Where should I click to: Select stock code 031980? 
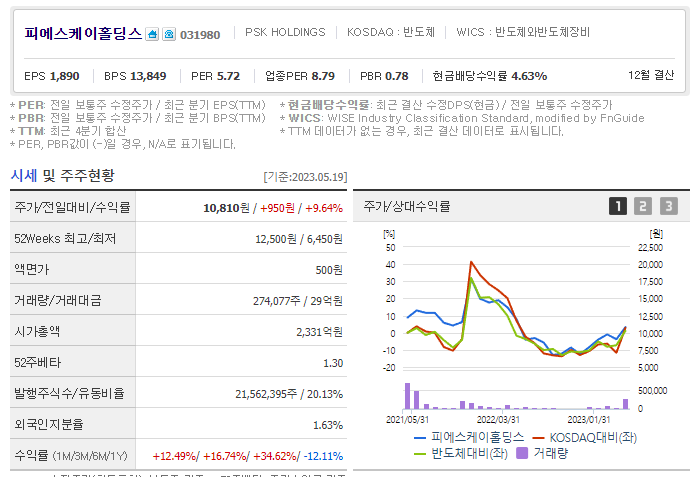[200, 35]
